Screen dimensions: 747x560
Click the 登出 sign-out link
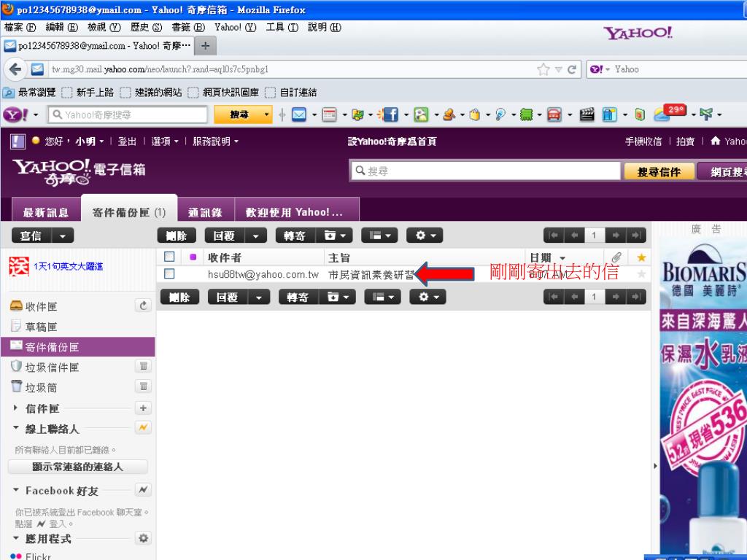point(127,141)
